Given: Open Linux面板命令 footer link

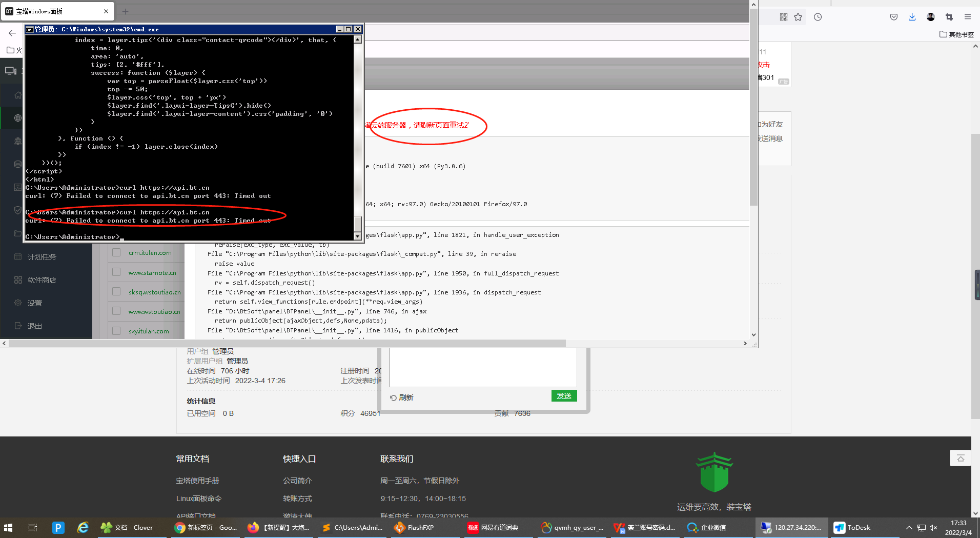Looking at the screenshot, I should point(199,499).
